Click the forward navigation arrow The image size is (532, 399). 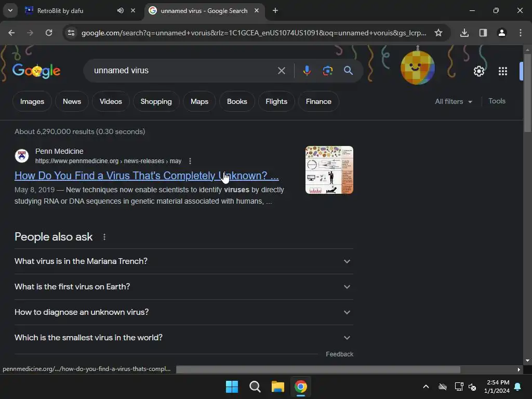click(x=30, y=33)
